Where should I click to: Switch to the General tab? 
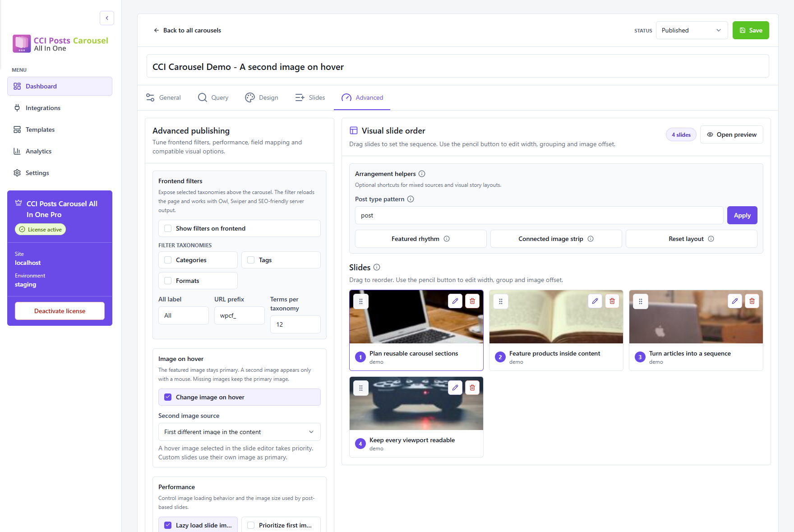(163, 97)
